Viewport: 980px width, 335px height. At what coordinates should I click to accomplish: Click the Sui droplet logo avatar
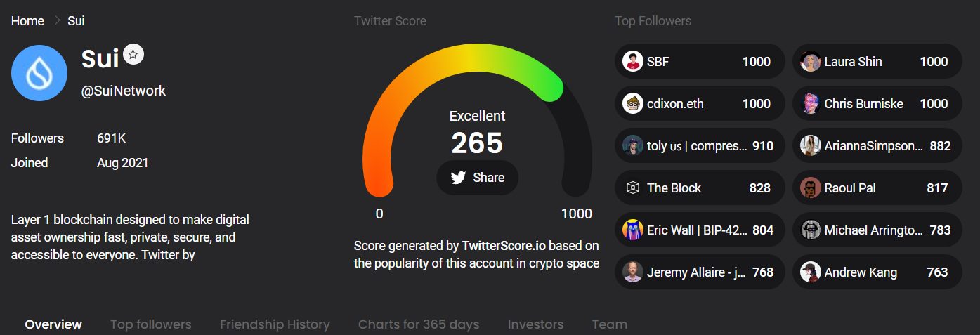[x=39, y=73]
